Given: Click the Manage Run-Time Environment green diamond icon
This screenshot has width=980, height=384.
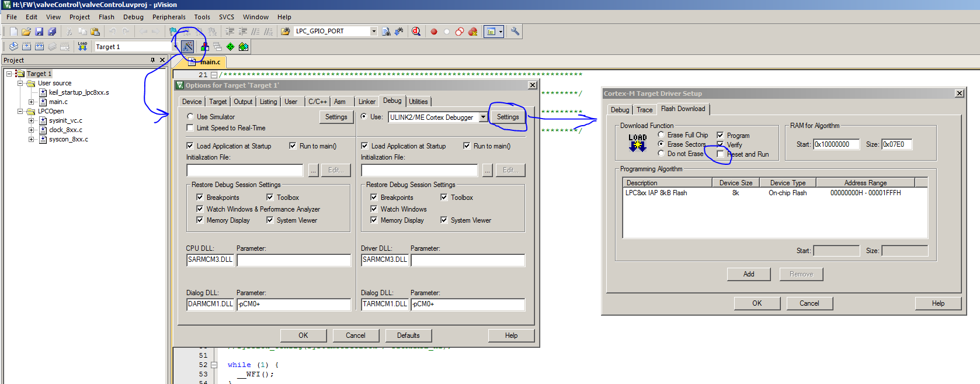Looking at the screenshot, I should coord(231,47).
